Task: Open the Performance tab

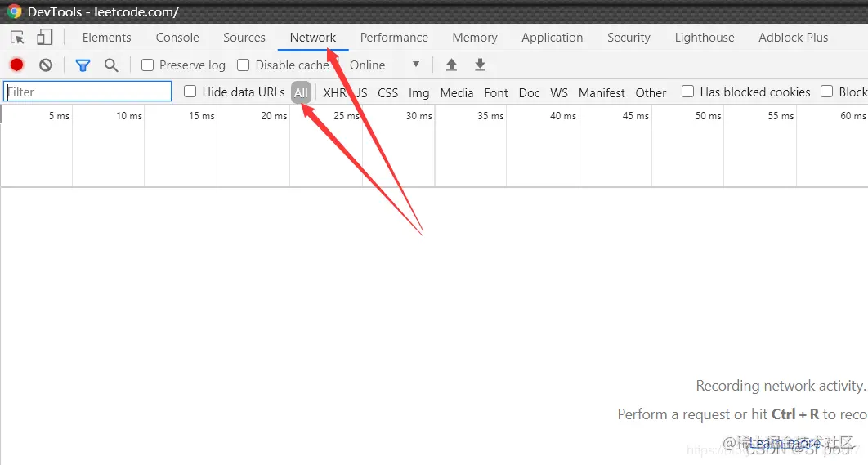Action: coord(394,37)
